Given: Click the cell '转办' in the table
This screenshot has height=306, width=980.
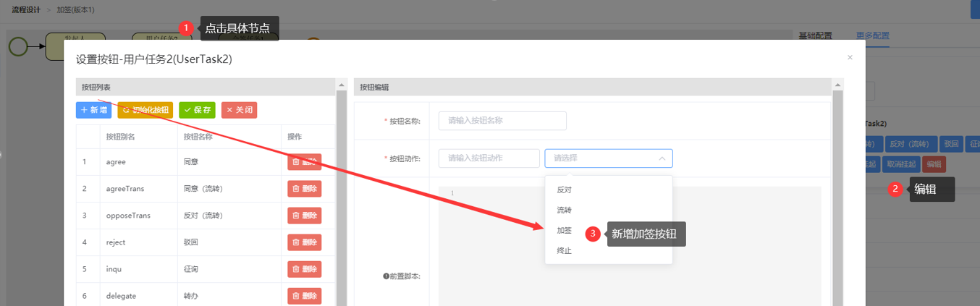Looking at the screenshot, I should point(229,296).
